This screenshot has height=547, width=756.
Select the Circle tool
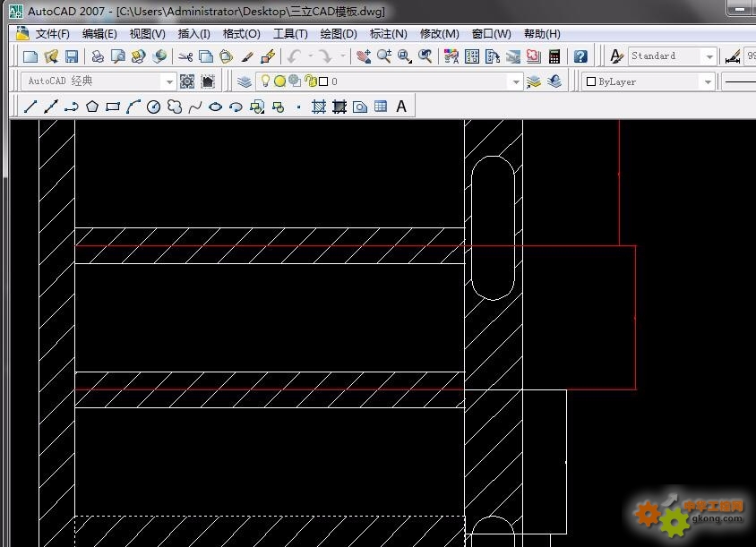point(154,107)
